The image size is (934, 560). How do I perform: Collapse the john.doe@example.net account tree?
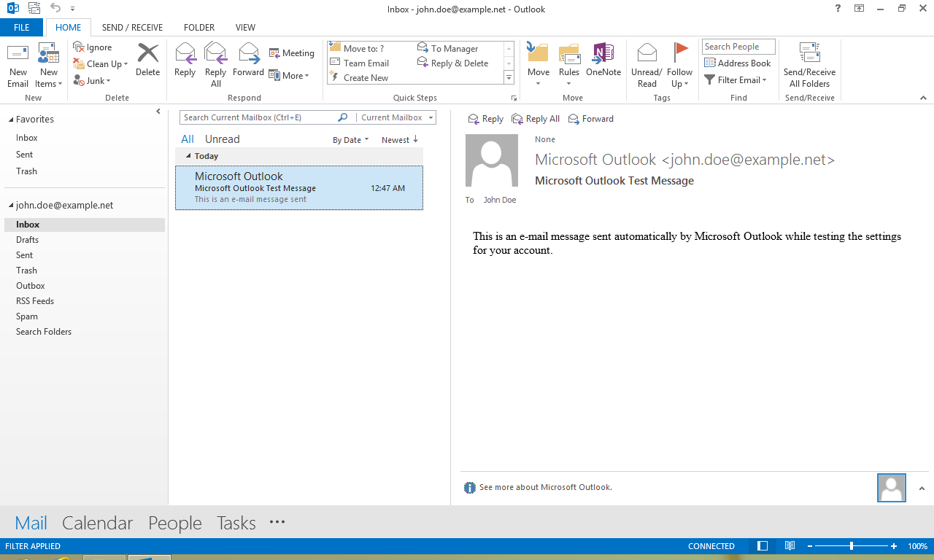point(9,206)
